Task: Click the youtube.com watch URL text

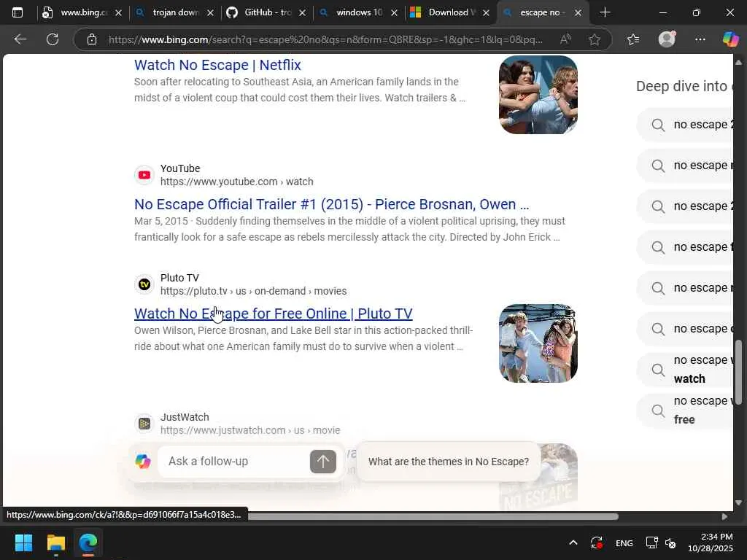Action: 237,182
